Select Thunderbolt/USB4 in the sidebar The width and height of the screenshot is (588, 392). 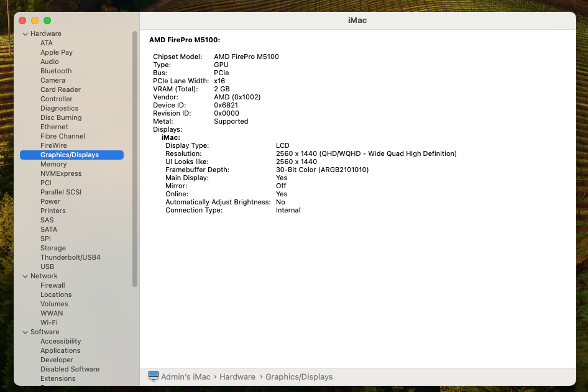[x=70, y=257]
